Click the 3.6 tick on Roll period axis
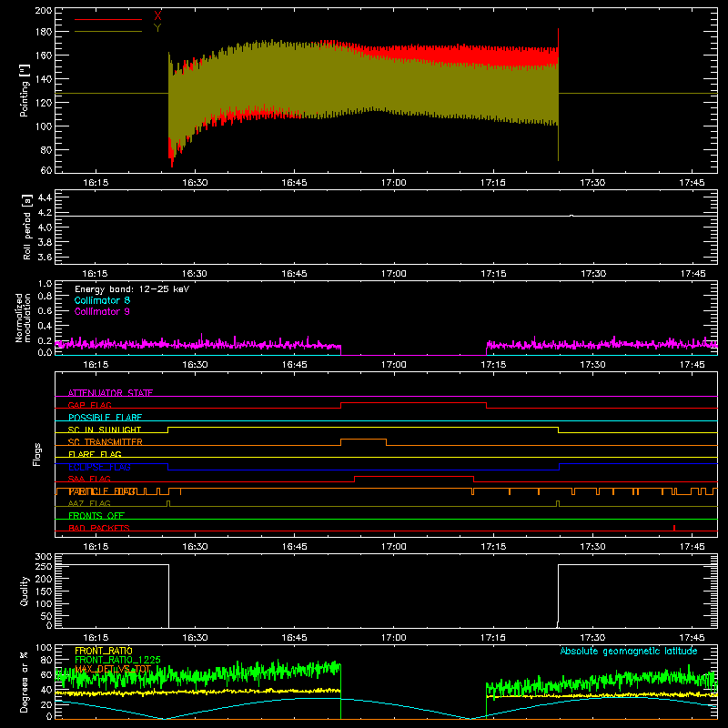The image size is (728, 728). [x=45, y=257]
